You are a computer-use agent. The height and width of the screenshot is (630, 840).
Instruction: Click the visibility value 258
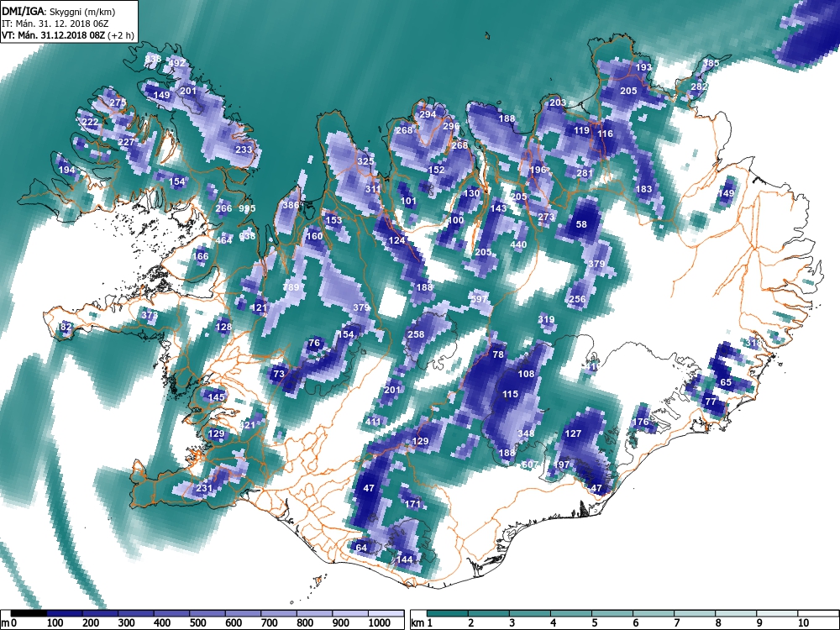[417, 334]
